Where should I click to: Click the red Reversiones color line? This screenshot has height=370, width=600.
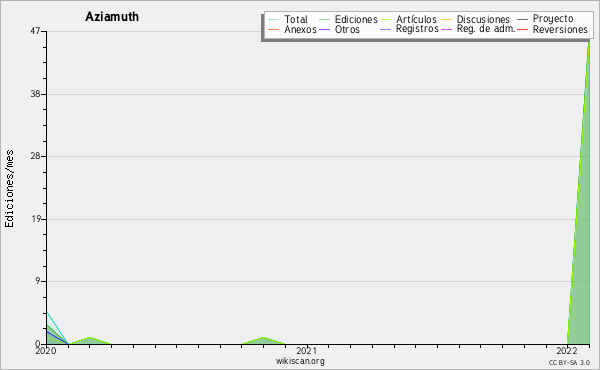[522, 29]
